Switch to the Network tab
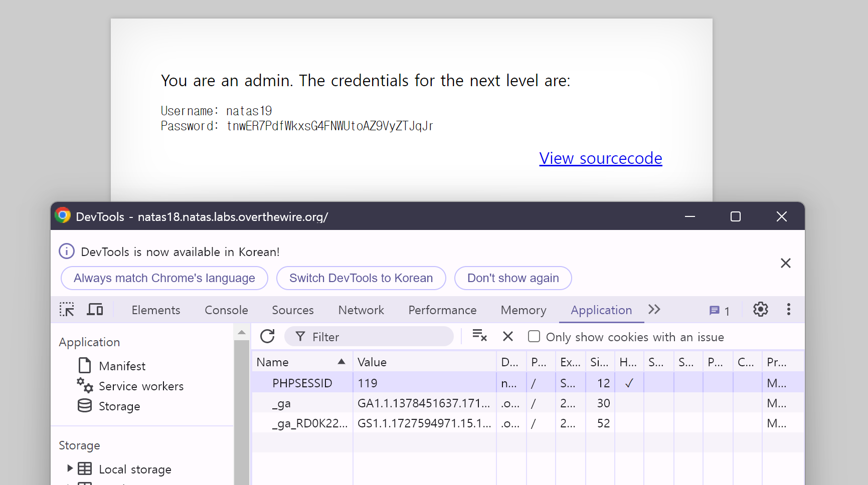This screenshot has width=868, height=485. (x=361, y=310)
